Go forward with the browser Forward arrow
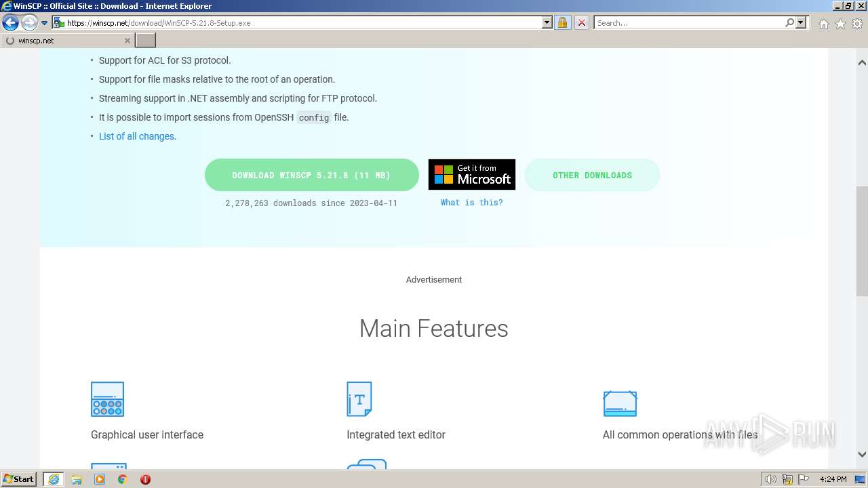 [28, 23]
